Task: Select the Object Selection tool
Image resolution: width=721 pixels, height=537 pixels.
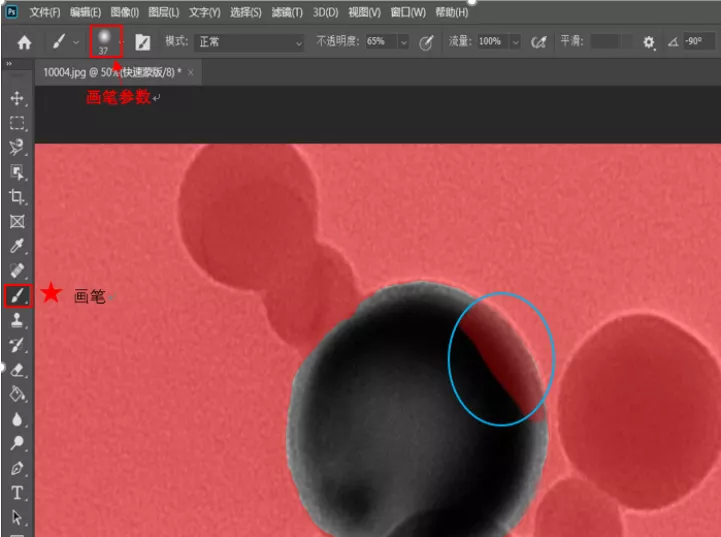Action: pyautogui.click(x=17, y=172)
